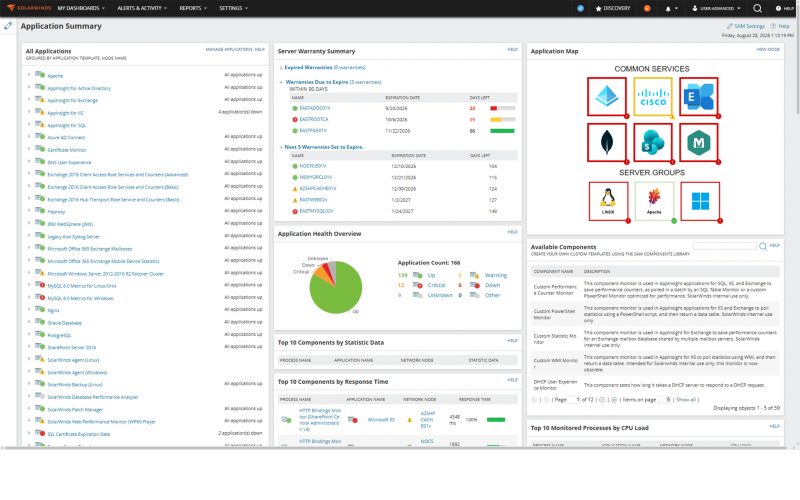
Task: Open the page Help link under the top bar
Action: coord(780,26)
